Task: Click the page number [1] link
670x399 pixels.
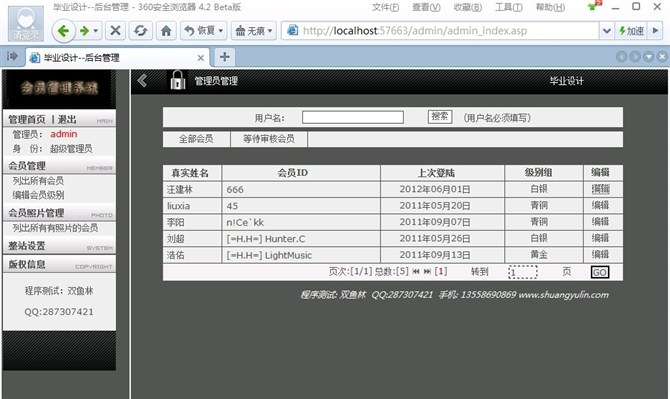Action: tap(441, 272)
